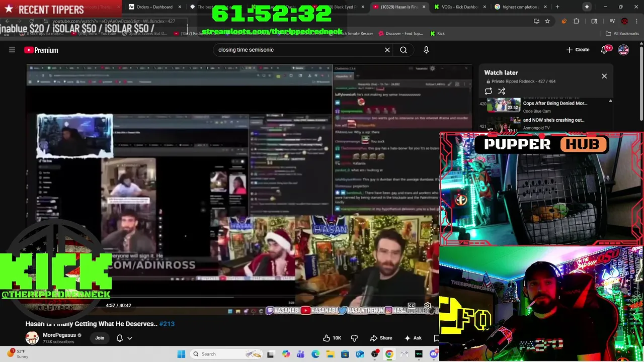Open the YouTube notifications bell
The width and height of the screenshot is (644, 362).
(x=604, y=50)
